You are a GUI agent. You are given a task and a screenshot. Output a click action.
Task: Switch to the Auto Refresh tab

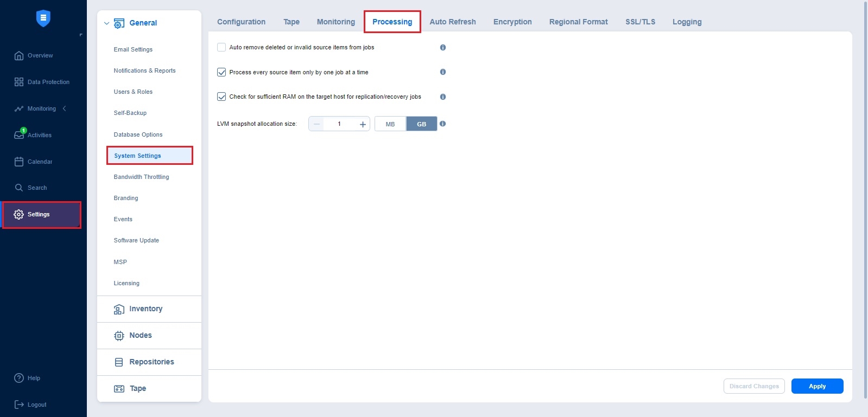452,22
